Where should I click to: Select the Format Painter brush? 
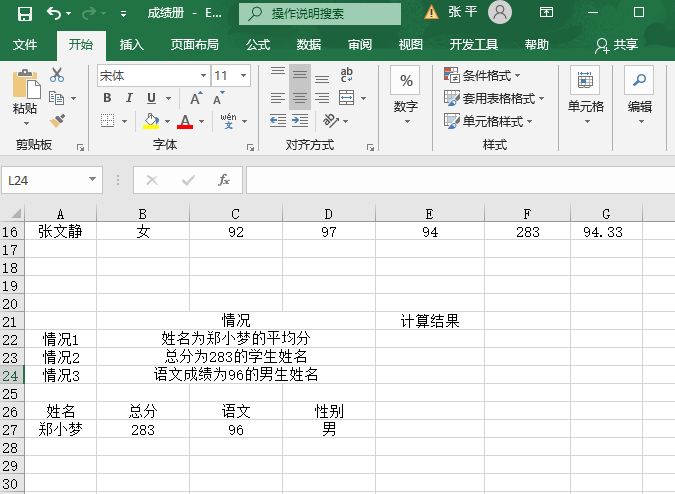click(57, 121)
